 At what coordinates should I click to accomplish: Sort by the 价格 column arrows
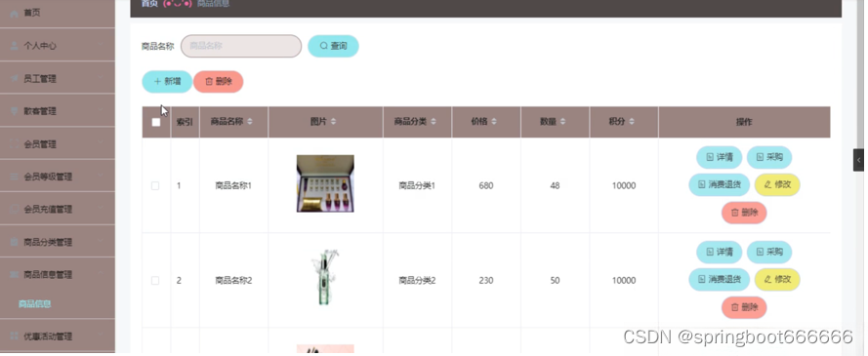coord(494,122)
